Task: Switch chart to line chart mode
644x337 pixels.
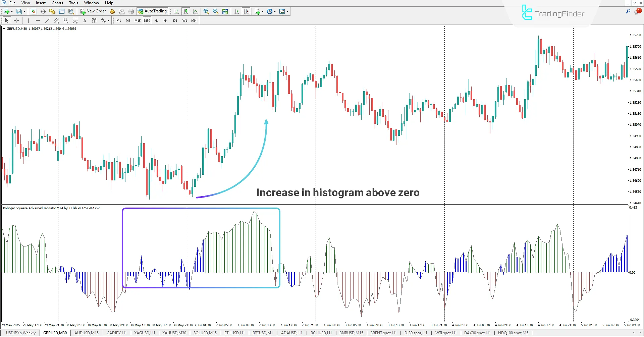Action: (196, 11)
